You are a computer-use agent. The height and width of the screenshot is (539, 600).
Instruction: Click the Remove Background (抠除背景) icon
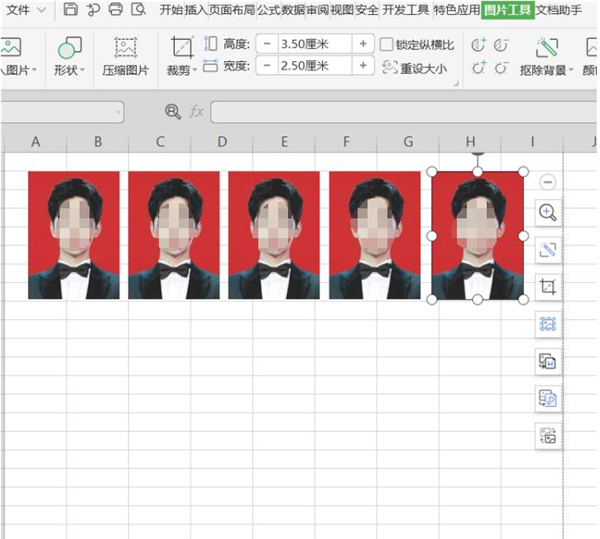pyautogui.click(x=547, y=48)
